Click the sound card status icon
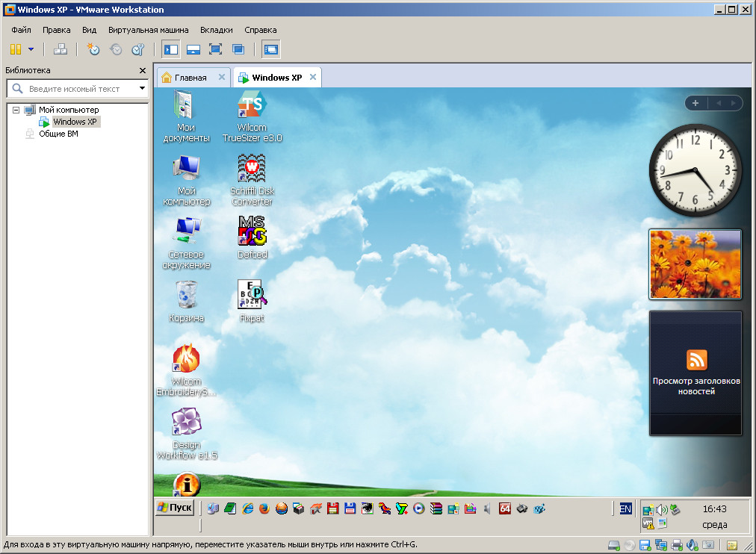The width and height of the screenshot is (756, 554). [x=693, y=545]
